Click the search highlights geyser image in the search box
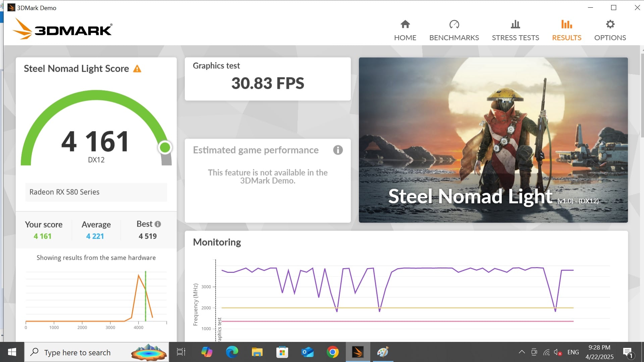Screen dimensions: 644x362 tap(149, 352)
